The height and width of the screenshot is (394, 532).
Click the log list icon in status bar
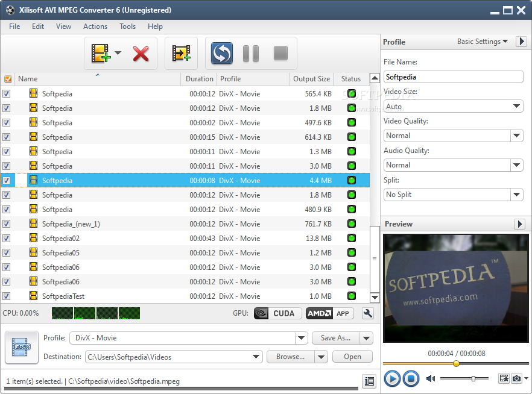pos(369,381)
